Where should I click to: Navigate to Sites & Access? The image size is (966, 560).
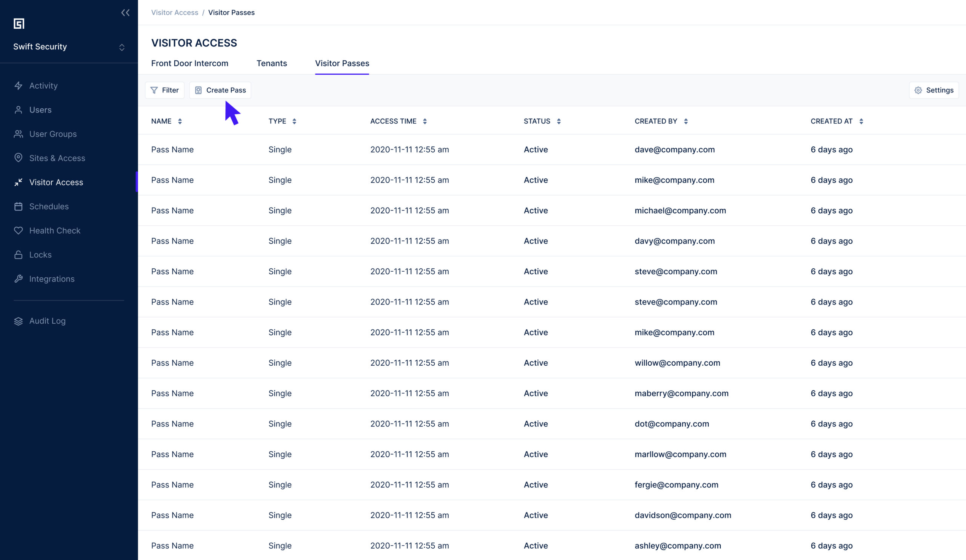(57, 158)
